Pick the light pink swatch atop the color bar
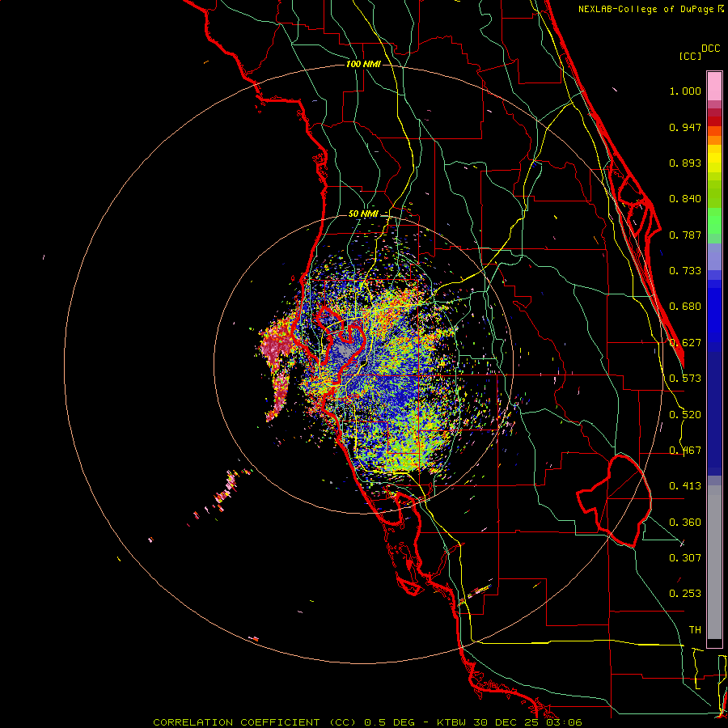 pos(714,87)
